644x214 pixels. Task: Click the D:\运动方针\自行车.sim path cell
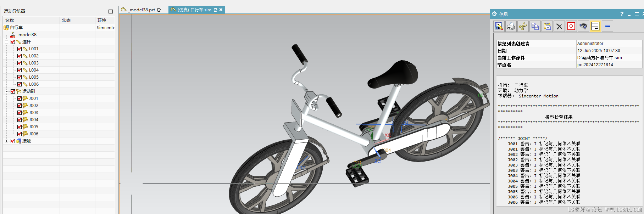pyautogui.click(x=609, y=57)
